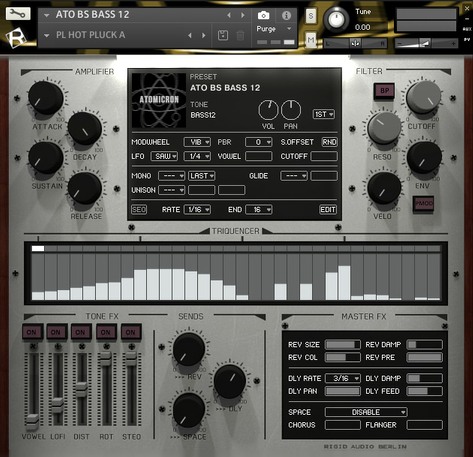The image size is (473, 457).
Task: Toggle the Dist ON button
Action: click(x=81, y=332)
